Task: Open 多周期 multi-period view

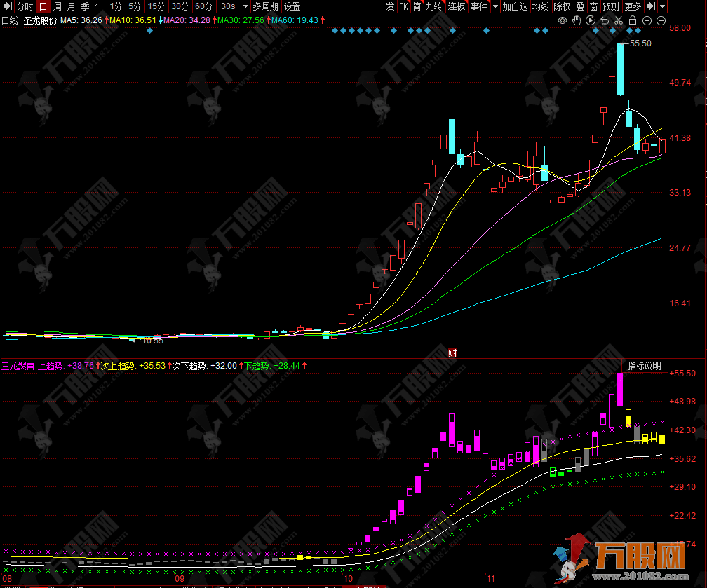Action: pos(265,6)
